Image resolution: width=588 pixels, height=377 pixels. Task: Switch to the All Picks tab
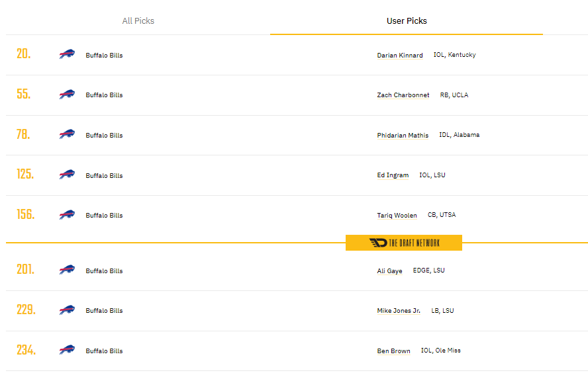pos(138,21)
